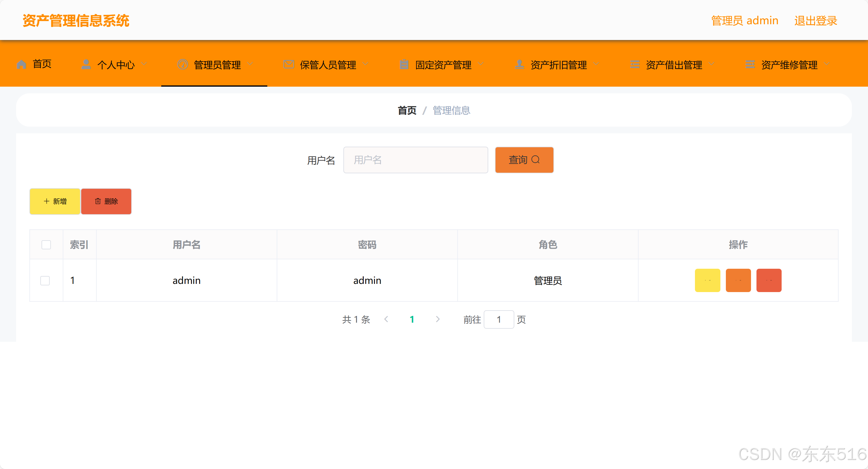Screen dimensions: 868x469
Task: Click the list icon beside 资产维修管理
Action: (x=750, y=64)
